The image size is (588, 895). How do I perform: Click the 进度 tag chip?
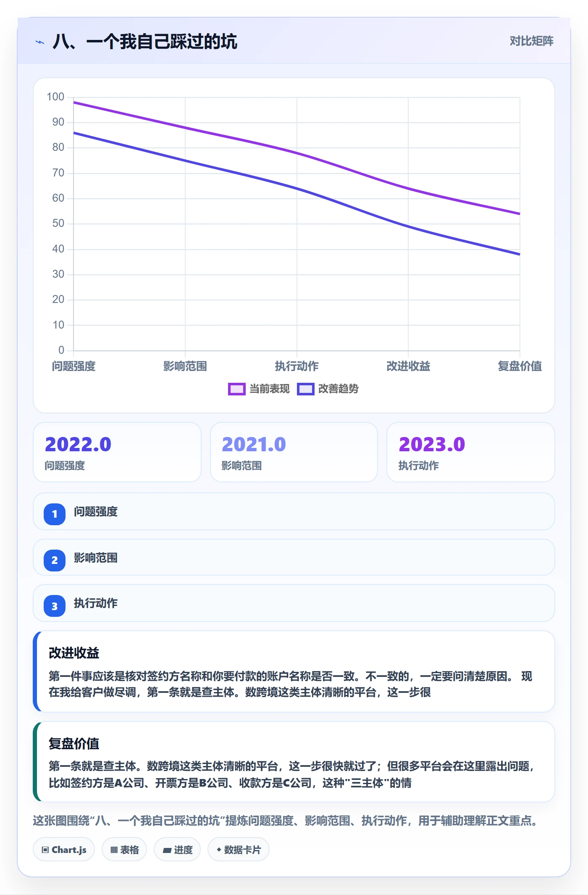[x=177, y=850]
